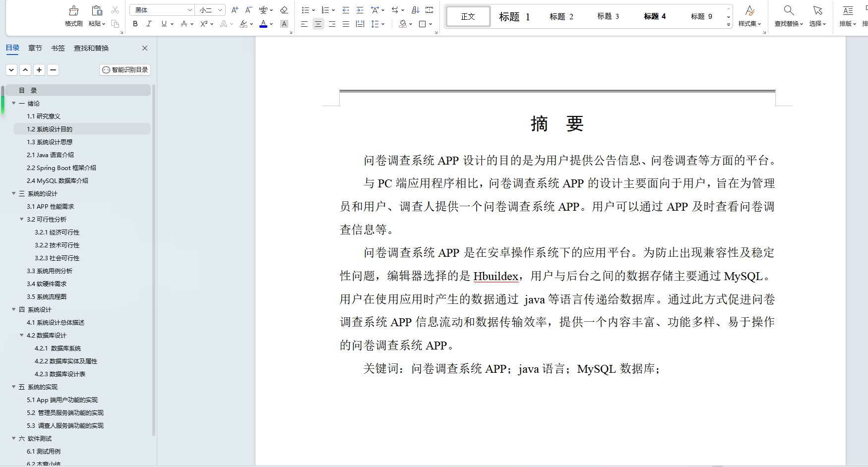Decrease font size with the A- icon
The width and height of the screenshot is (868, 467).
tap(249, 10)
